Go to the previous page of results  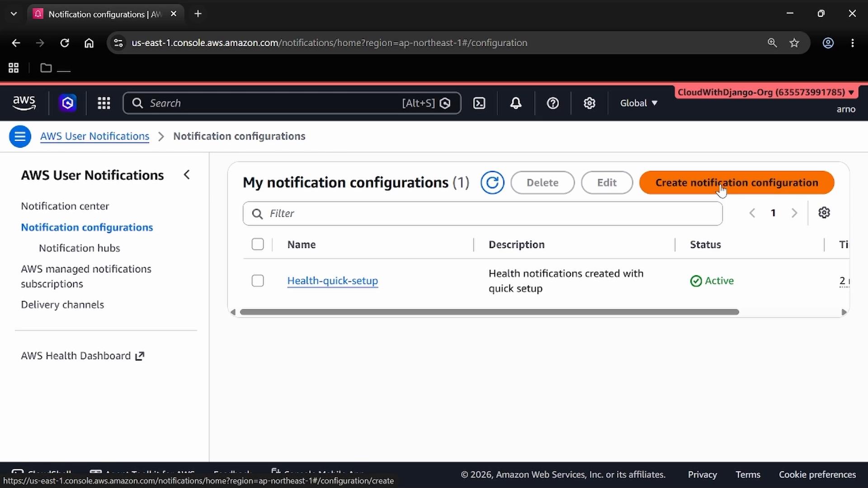click(752, 213)
